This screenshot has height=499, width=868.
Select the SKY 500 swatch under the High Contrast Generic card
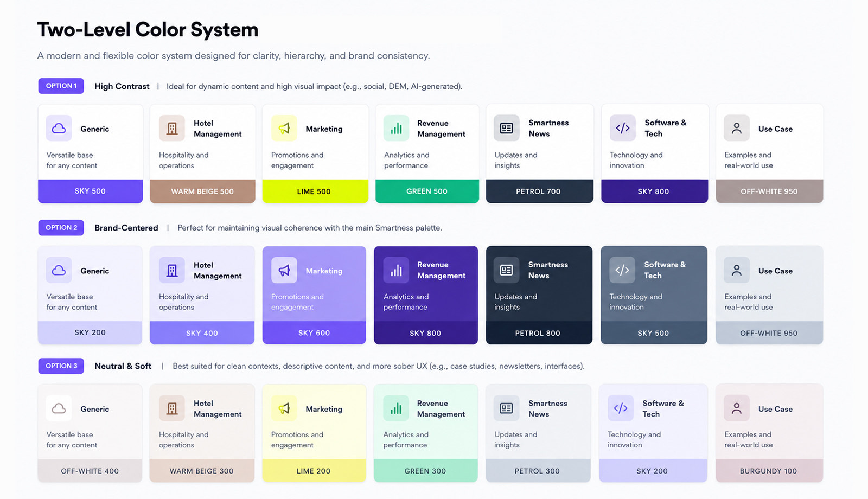[x=91, y=191]
